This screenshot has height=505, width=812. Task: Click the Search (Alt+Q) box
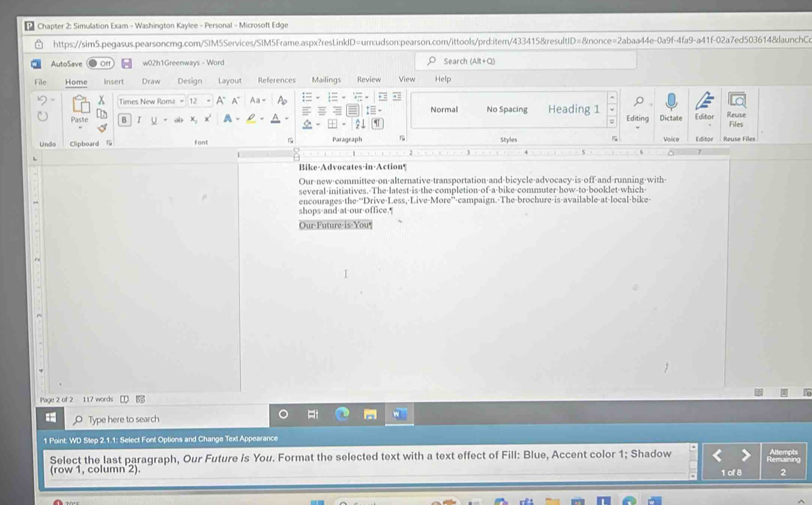[x=530, y=61]
